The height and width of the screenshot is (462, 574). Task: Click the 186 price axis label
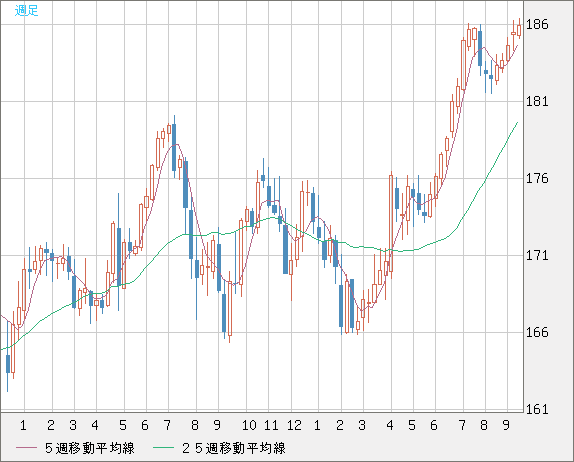coord(537,25)
